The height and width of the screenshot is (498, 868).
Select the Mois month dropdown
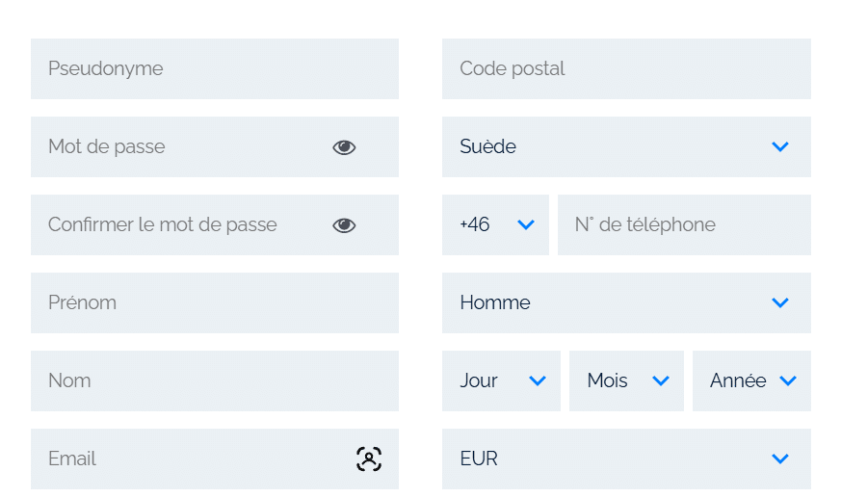[626, 380]
